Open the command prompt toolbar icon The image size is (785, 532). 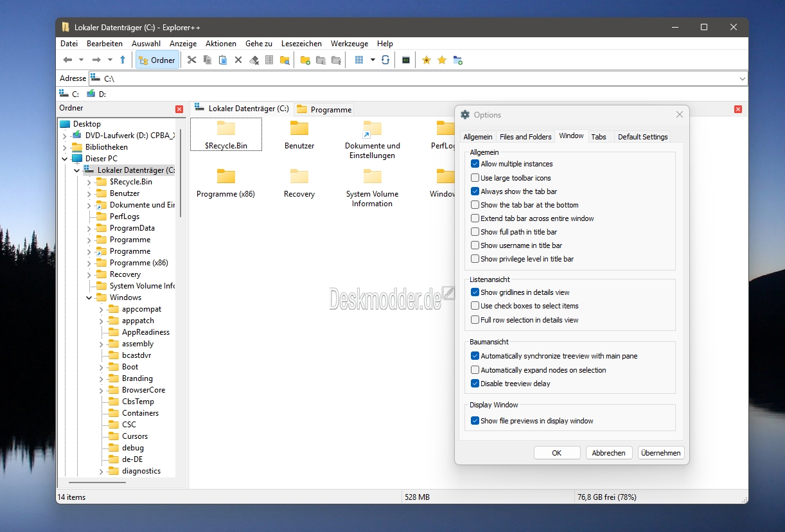(x=406, y=60)
